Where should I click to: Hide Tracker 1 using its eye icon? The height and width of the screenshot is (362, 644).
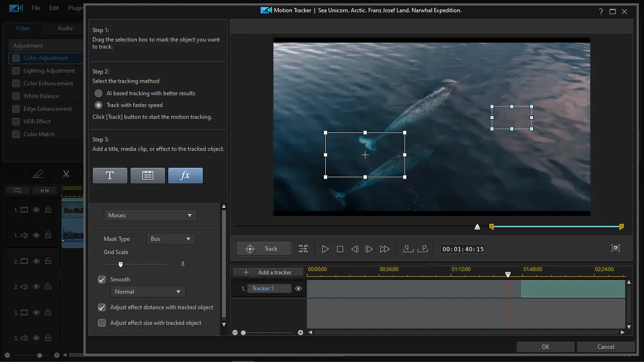[x=298, y=288]
